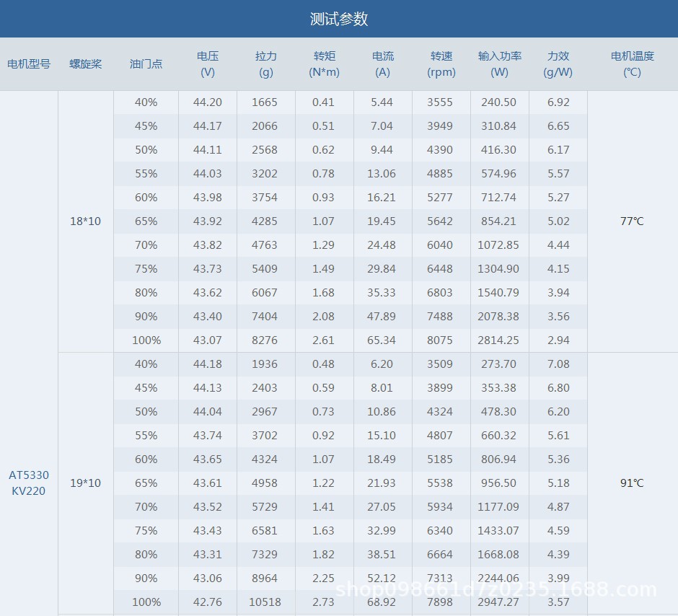Select voltage value 44.17
This screenshot has height=616, width=678.
point(208,126)
